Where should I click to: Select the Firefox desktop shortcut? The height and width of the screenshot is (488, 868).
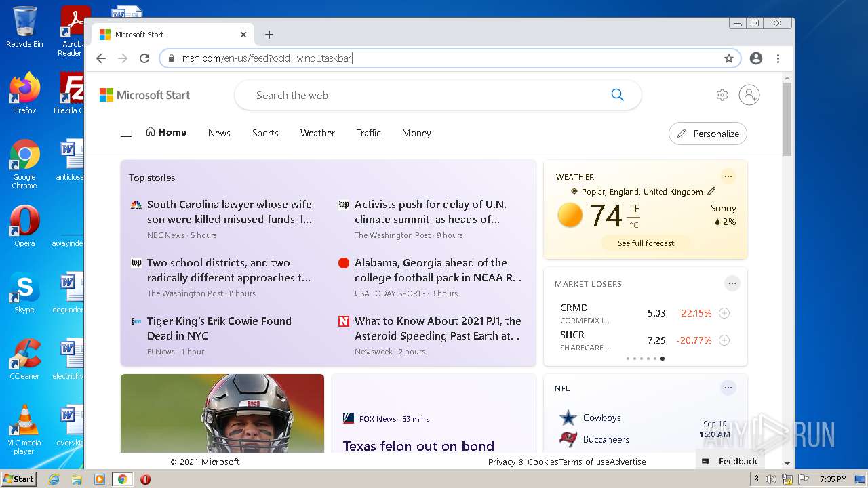click(24, 94)
